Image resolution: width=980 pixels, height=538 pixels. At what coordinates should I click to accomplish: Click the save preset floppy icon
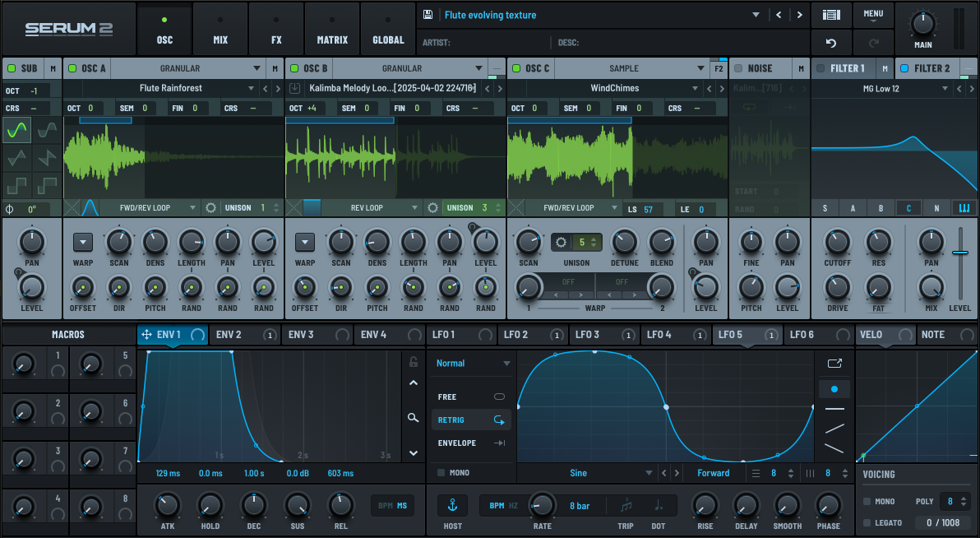428,14
